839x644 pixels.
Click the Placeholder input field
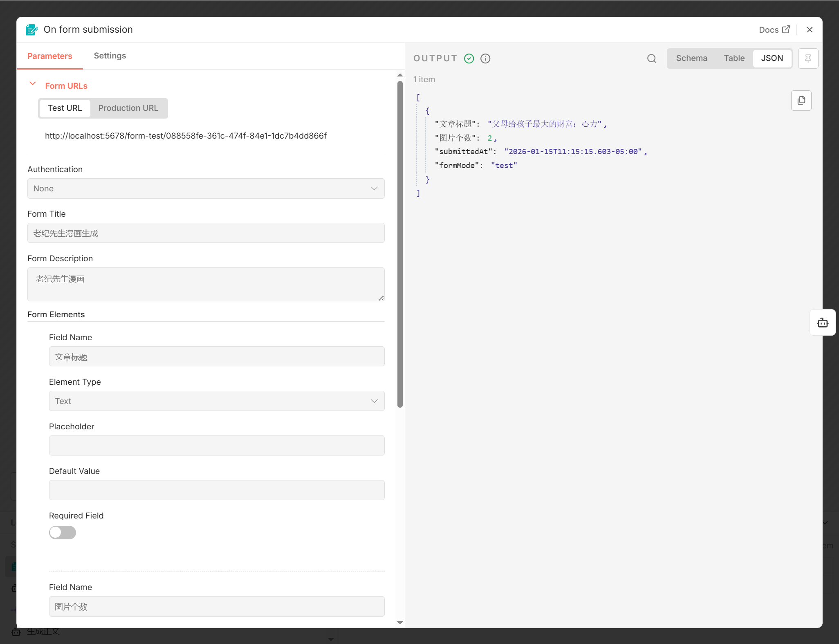click(216, 446)
